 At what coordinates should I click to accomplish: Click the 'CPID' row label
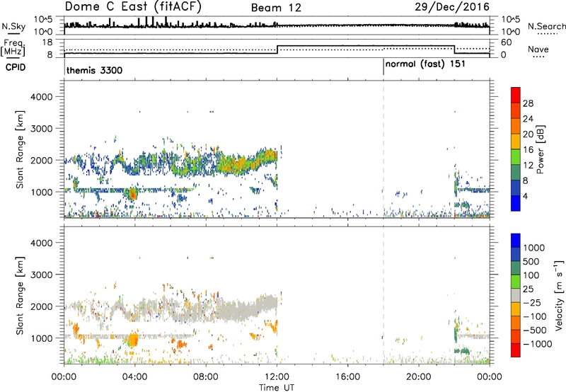(x=16, y=67)
